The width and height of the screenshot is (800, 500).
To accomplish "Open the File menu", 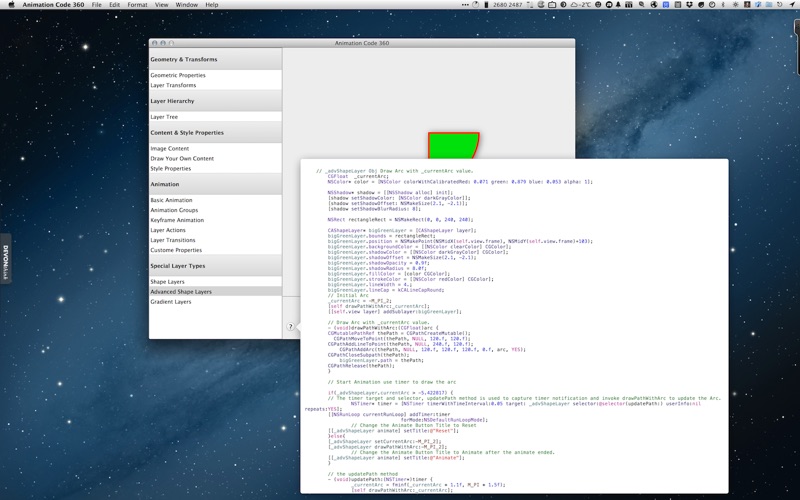I will point(96,5).
